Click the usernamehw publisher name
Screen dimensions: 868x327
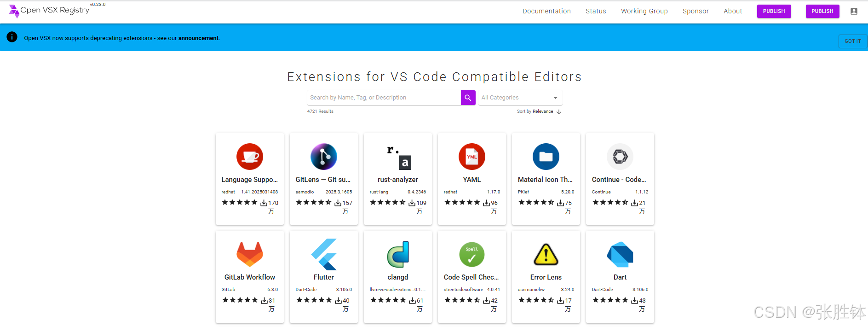pyautogui.click(x=531, y=290)
